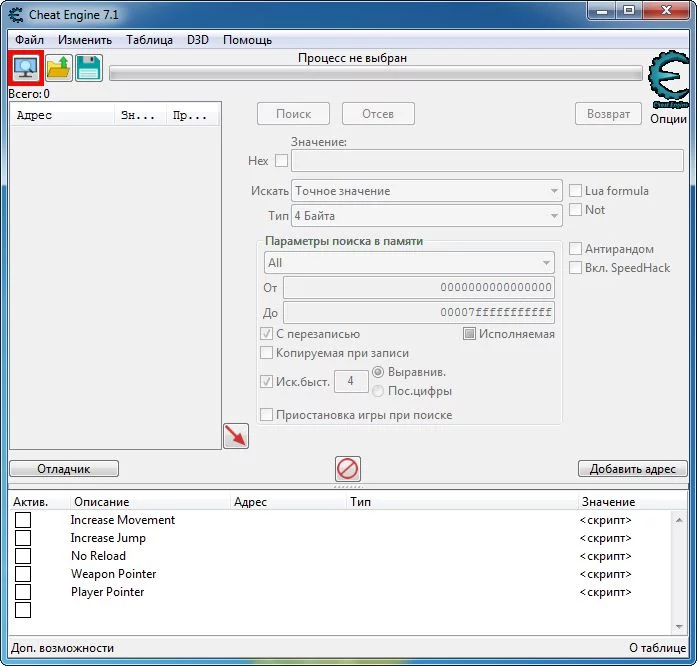Click the Поиск button
The image size is (697, 666).
293,114
